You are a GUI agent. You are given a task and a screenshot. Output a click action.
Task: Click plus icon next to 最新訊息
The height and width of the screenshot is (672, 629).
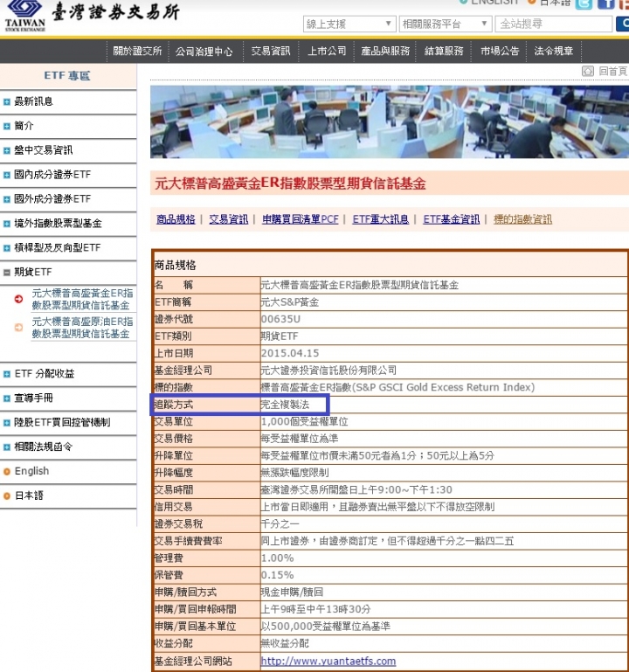(6, 102)
